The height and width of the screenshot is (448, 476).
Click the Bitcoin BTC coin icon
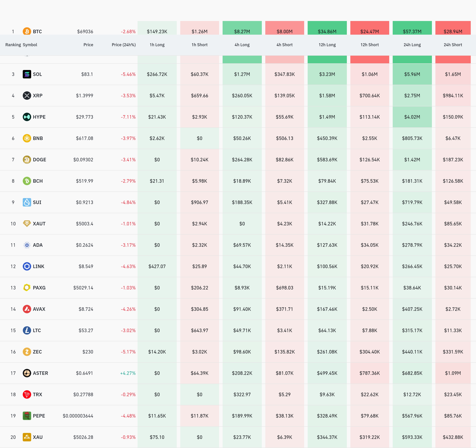(27, 31)
